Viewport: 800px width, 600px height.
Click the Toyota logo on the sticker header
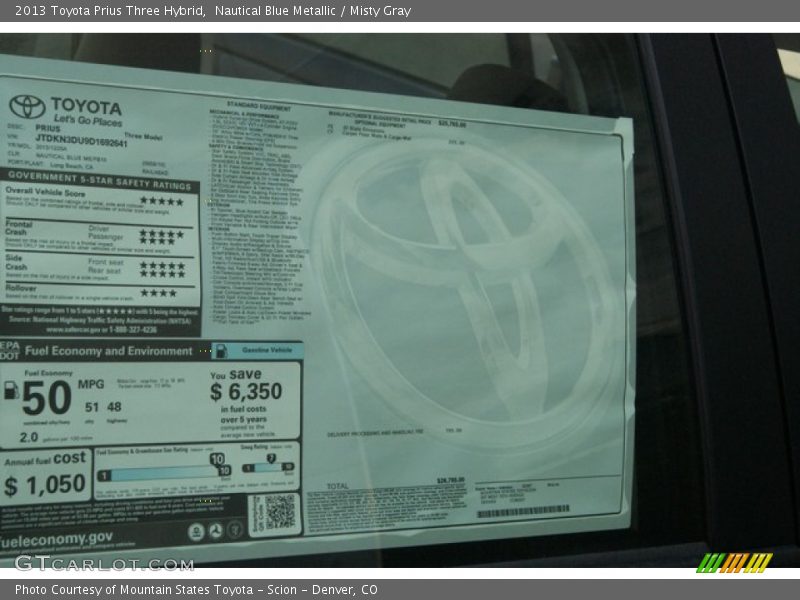click(27, 106)
